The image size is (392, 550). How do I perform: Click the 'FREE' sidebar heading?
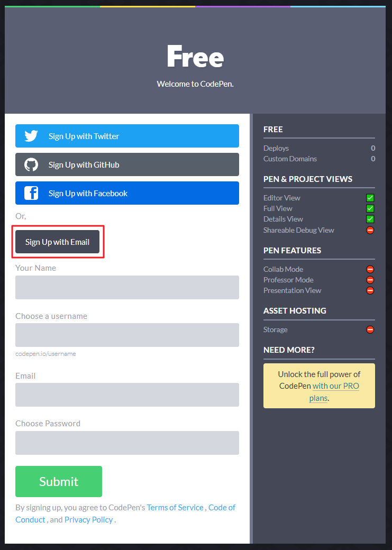click(x=273, y=130)
